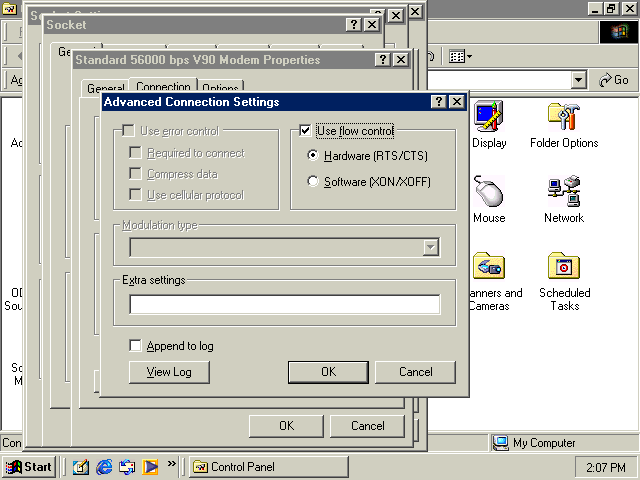Click the Use cellular protocol checkbox
The width and height of the screenshot is (640, 480).
135,195
